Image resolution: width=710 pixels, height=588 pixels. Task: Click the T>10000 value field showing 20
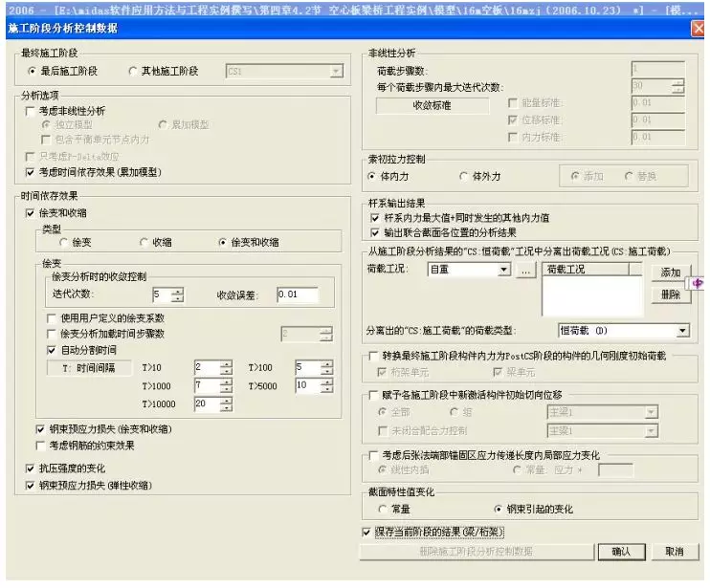207,403
